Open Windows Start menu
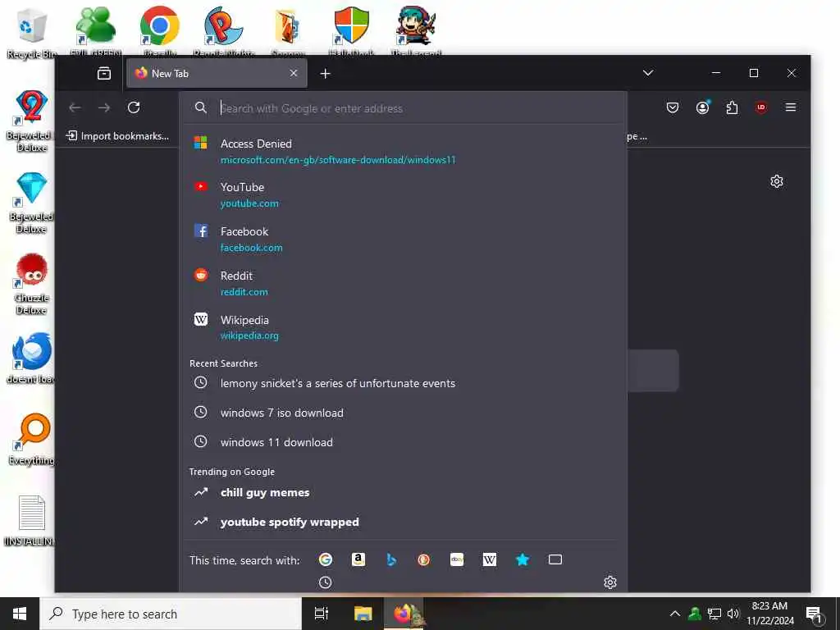 [20, 614]
